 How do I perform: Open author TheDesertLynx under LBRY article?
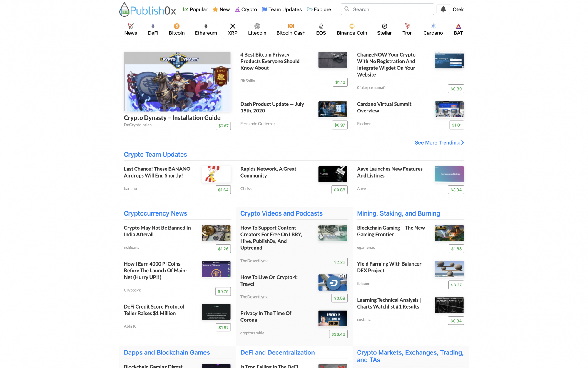[x=254, y=261]
